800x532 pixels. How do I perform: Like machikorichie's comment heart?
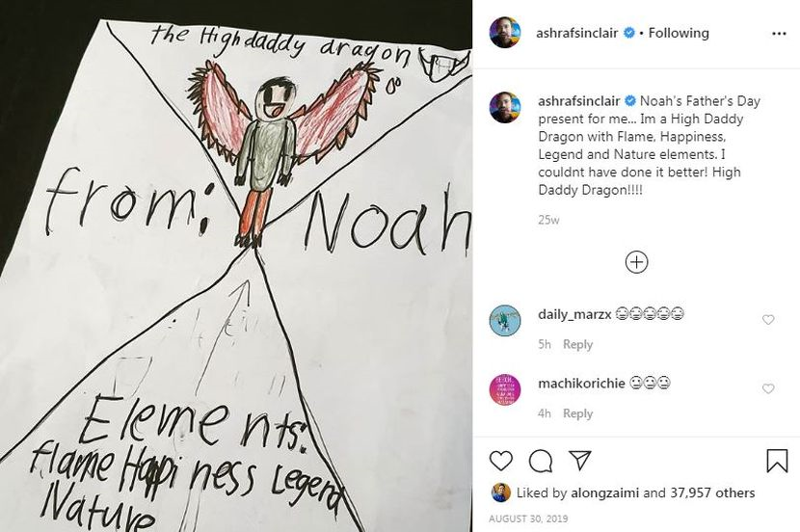[x=768, y=388]
